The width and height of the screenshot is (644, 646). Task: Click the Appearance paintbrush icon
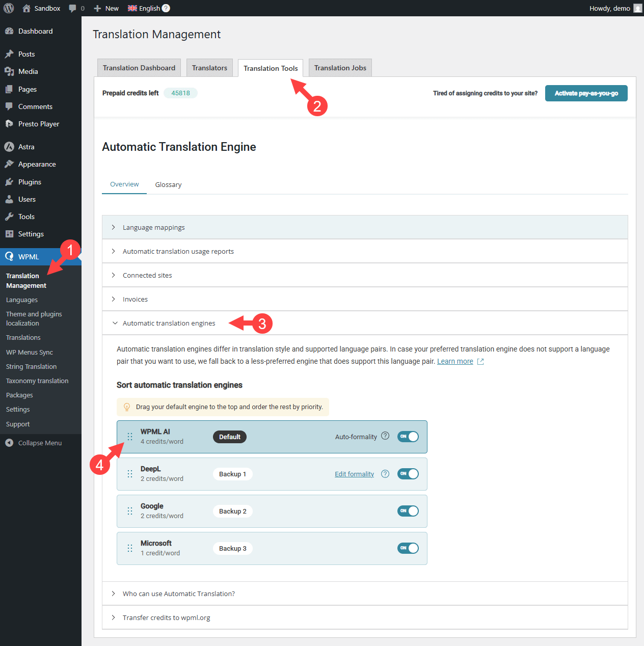pyautogui.click(x=9, y=164)
